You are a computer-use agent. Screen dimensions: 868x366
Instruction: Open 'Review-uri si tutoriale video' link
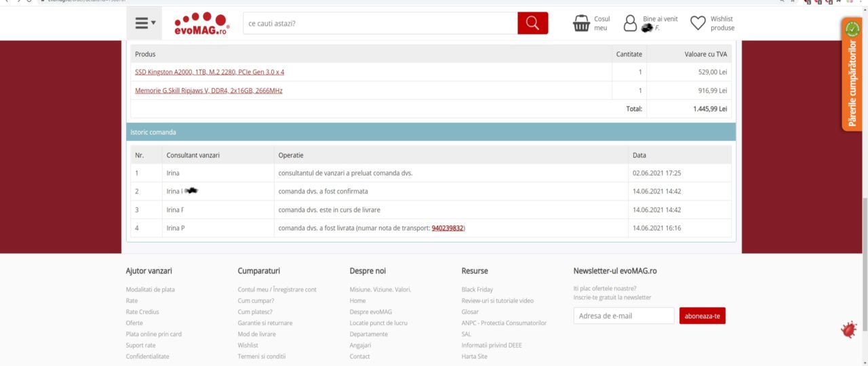(497, 300)
